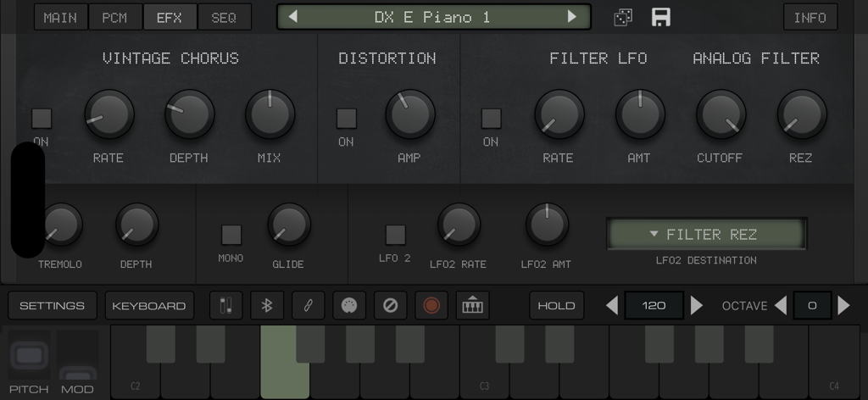Screen dimensions: 868x400
Task: Increase the tempo with the right arrow
Action: point(697,305)
